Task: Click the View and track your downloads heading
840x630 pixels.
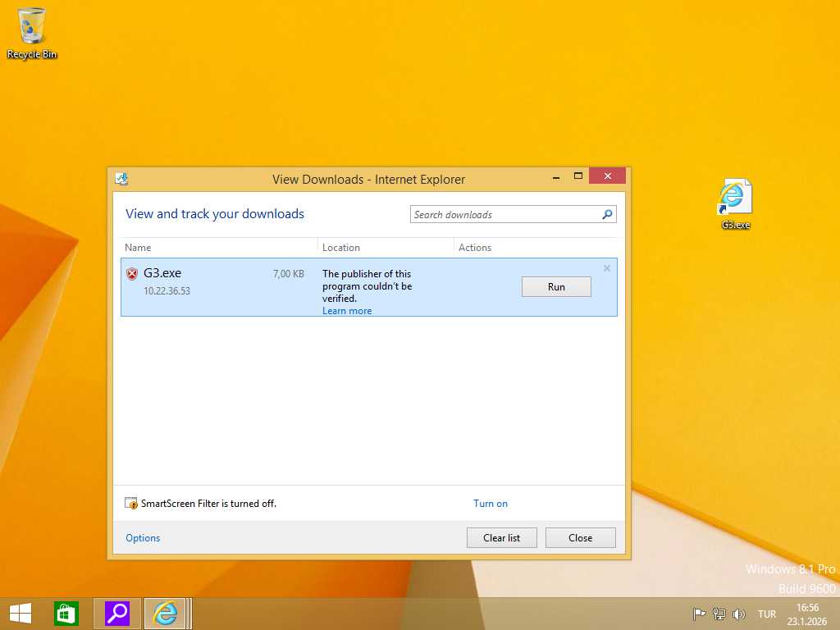Action: tap(215, 214)
